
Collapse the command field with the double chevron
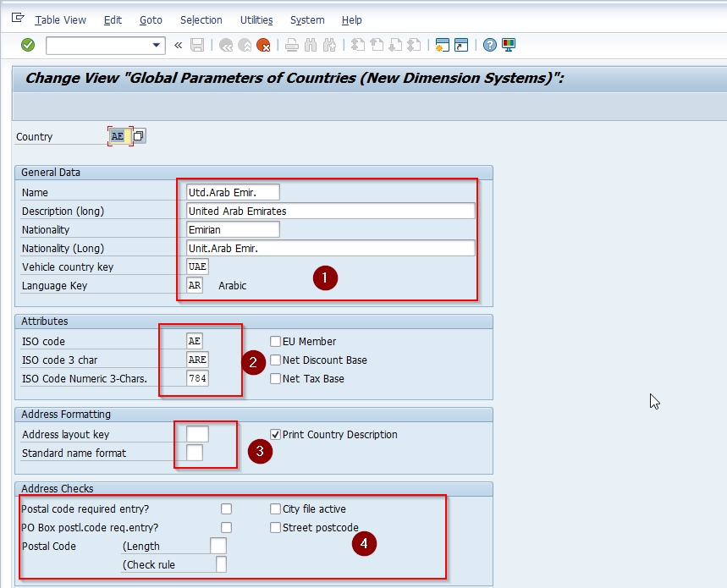178,45
